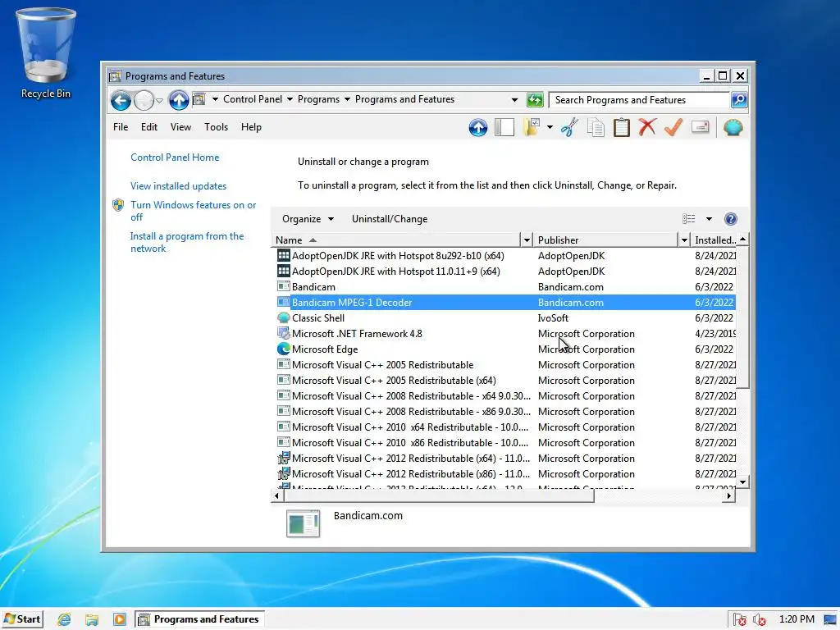Open the address bar history dropdown

tap(514, 99)
